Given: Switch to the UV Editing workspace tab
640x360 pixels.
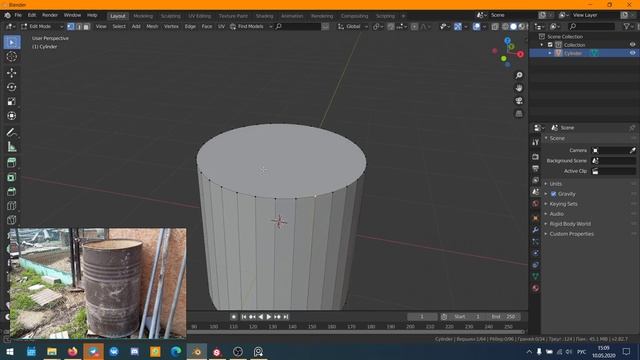Looking at the screenshot, I should pos(199,16).
